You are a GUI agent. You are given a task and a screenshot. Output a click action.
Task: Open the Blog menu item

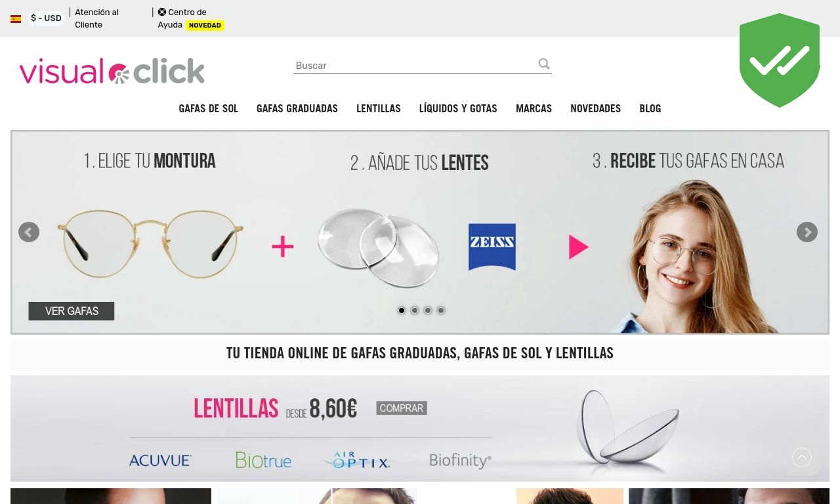point(650,108)
